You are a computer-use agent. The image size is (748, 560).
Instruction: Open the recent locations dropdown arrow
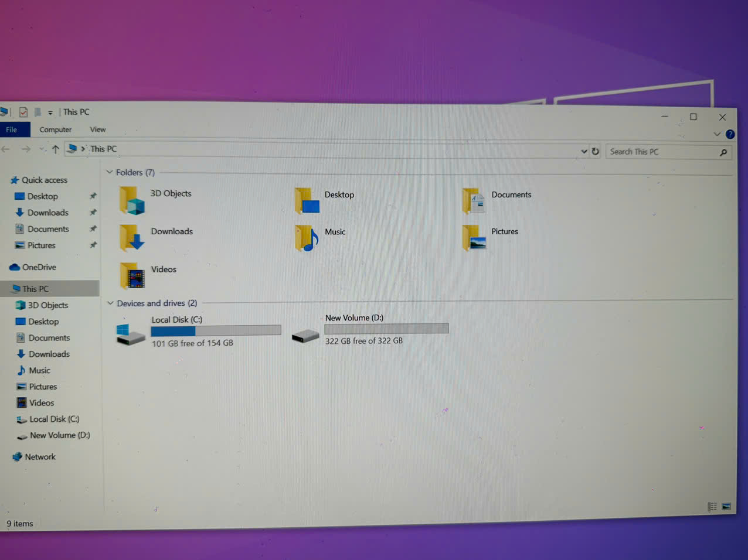coord(42,149)
